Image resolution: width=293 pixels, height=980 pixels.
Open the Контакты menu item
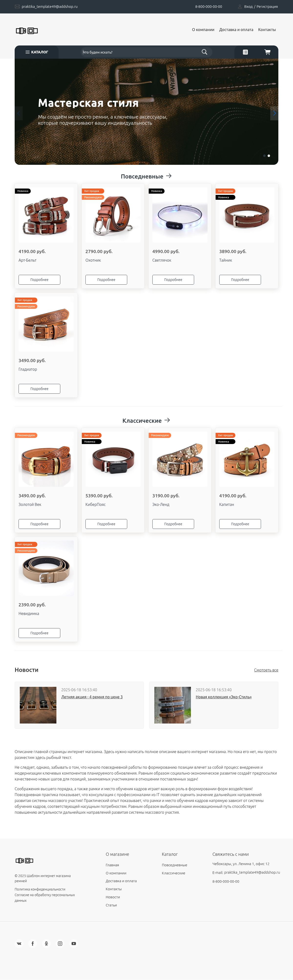coord(267,30)
